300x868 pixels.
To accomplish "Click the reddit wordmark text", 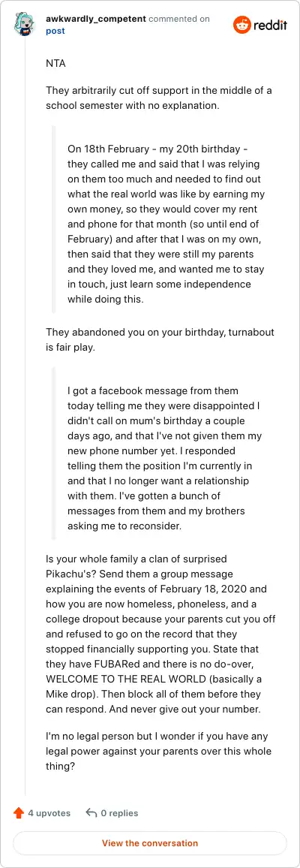I will (270, 25).
